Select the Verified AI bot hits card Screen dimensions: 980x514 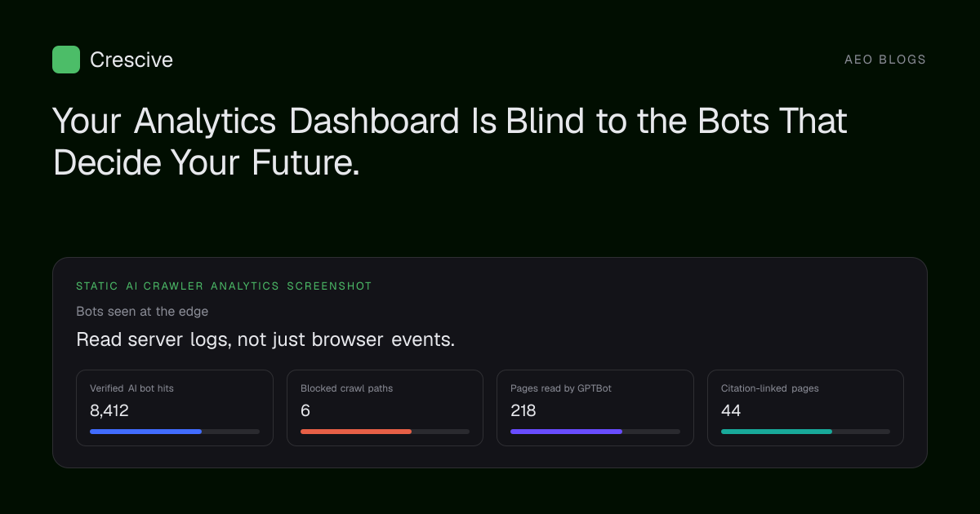pos(175,408)
